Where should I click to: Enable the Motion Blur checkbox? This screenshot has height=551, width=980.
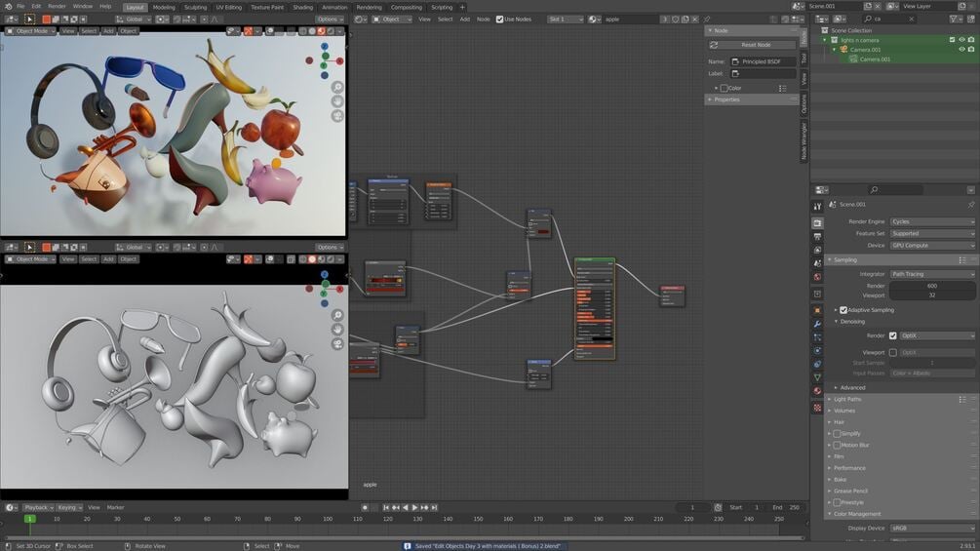coord(837,445)
